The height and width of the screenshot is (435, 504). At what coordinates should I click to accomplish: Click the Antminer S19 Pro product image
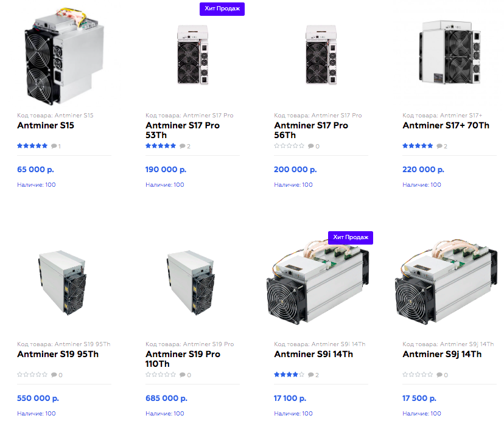191,283
